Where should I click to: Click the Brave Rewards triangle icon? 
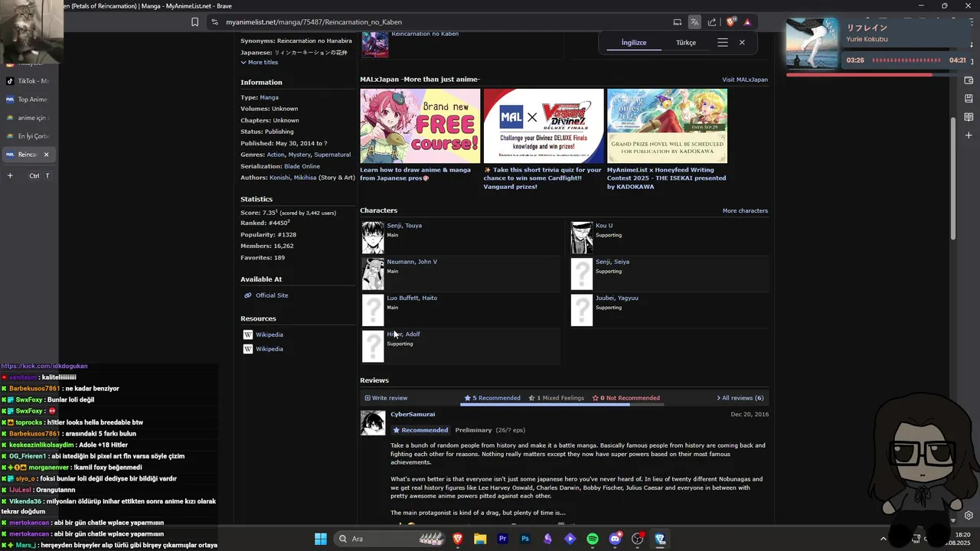click(x=747, y=22)
